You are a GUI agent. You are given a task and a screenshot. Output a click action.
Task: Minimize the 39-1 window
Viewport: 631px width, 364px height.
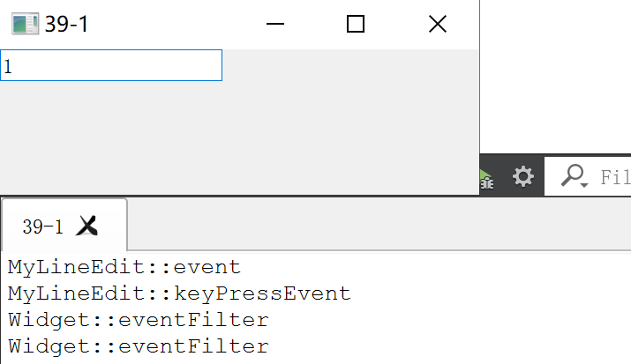[275, 24]
